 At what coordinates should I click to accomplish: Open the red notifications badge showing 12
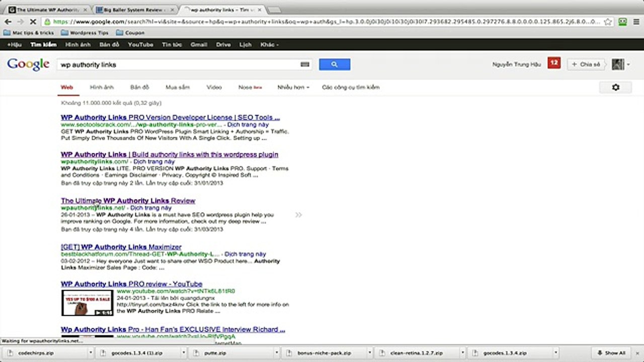(x=554, y=63)
